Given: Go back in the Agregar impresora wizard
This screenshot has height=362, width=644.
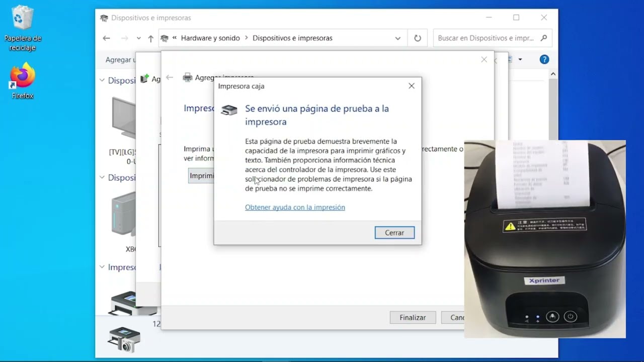Looking at the screenshot, I should [170, 77].
